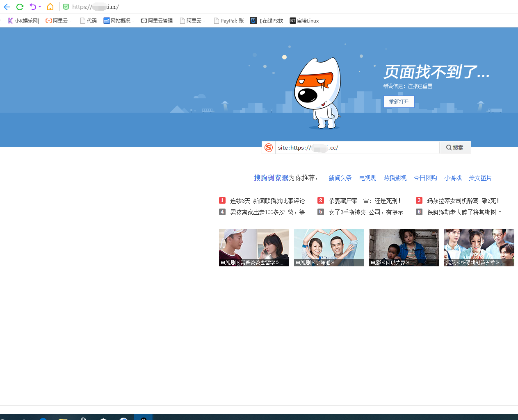Image resolution: width=518 pixels, height=420 pixels.
Task: Click the 搜索 search button
Action: 455,148
